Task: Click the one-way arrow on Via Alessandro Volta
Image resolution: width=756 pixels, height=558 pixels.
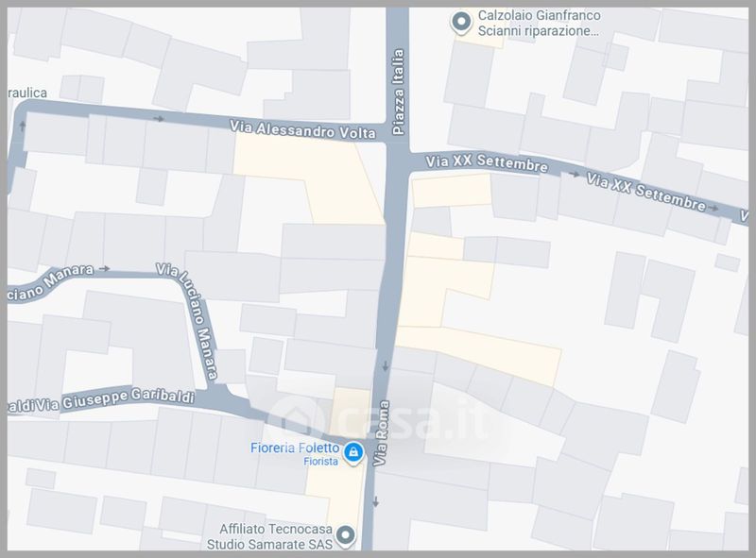Action: tap(159, 119)
